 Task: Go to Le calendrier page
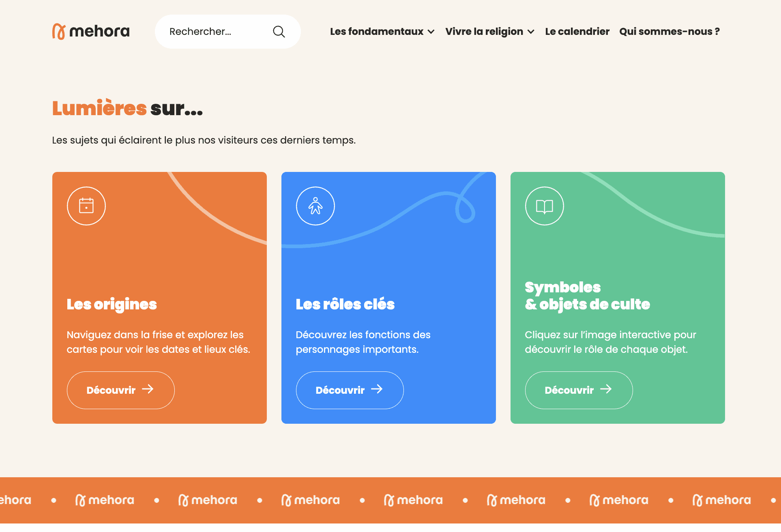577,32
